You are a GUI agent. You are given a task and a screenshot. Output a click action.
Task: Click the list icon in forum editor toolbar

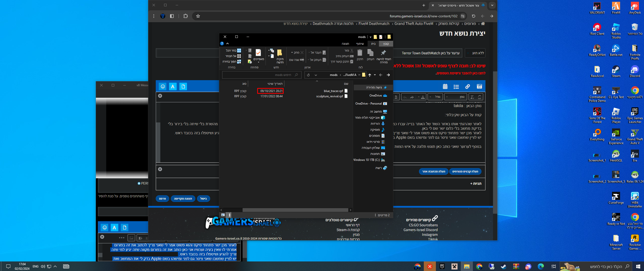pyautogui.click(x=456, y=87)
